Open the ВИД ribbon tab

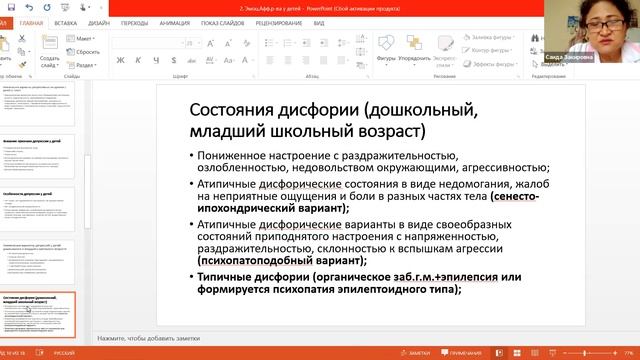coord(319,23)
